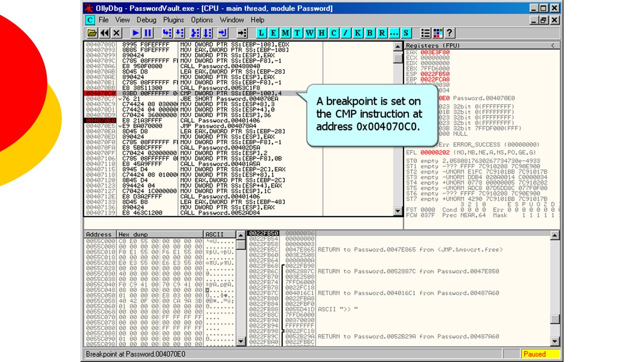Screen dimensions: 644x362
Task: Open the Plugins menu
Action: 174,20
